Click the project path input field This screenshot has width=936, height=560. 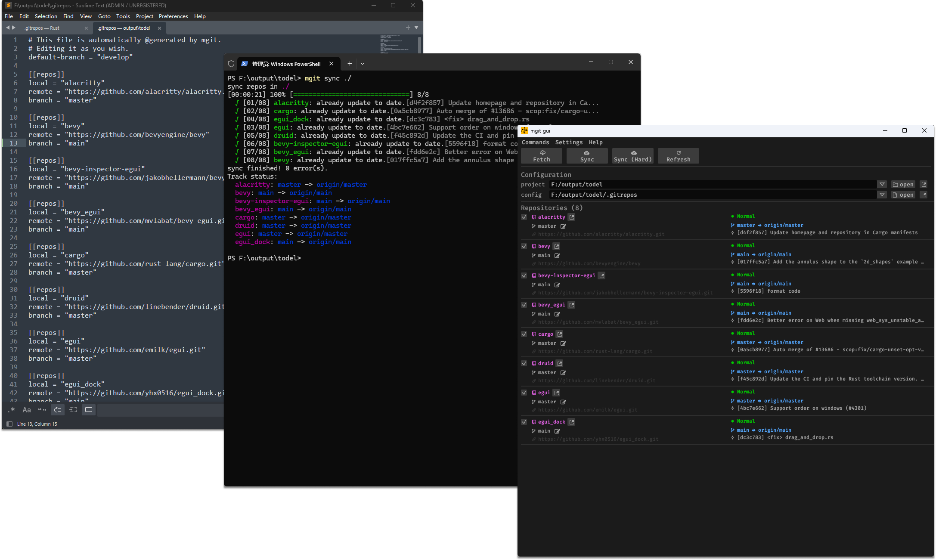(713, 185)
